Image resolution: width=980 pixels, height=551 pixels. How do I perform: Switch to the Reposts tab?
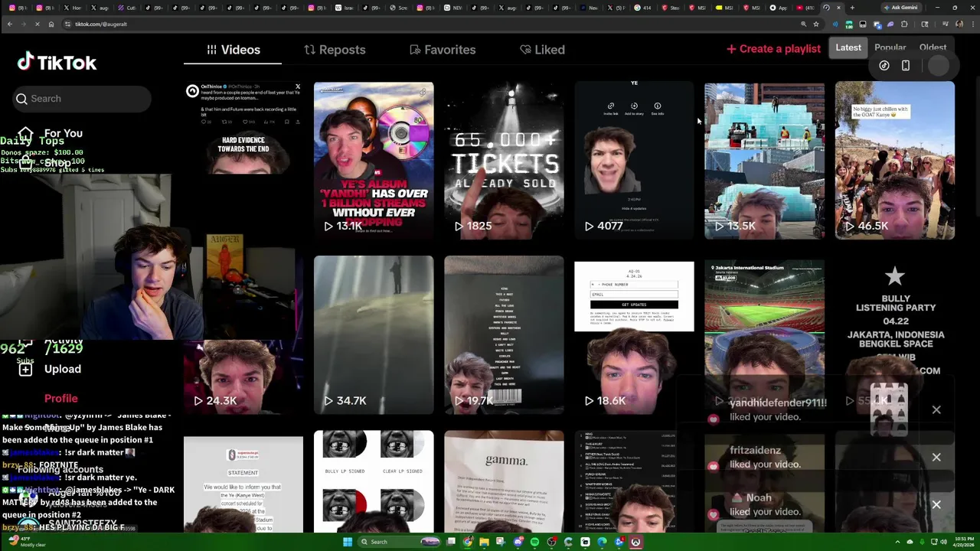coord(334,50)
